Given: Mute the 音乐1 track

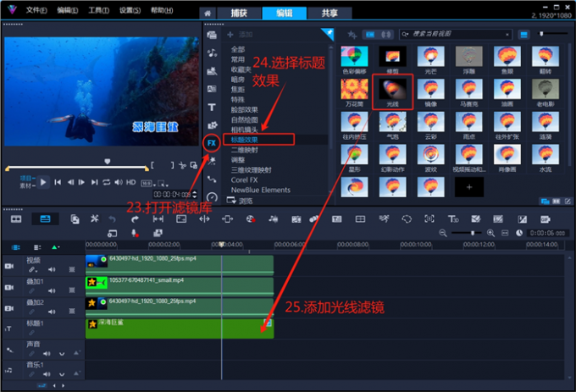Looking at the screenshot, I should point(47,374).
